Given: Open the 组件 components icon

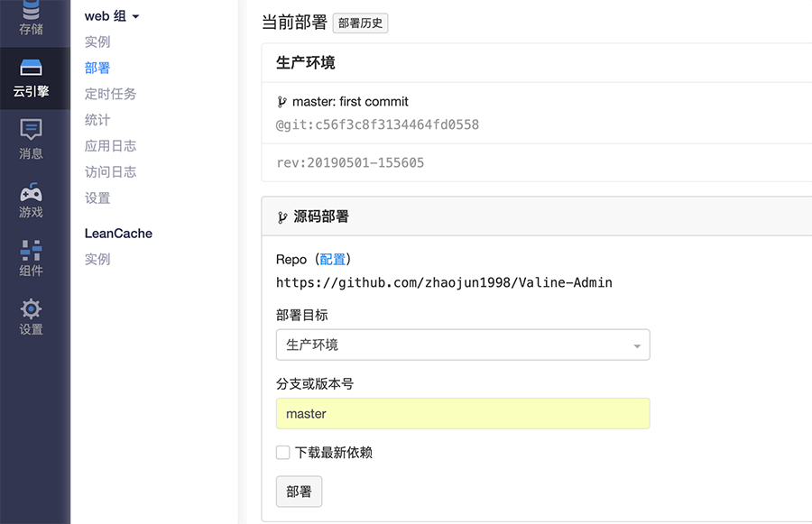Looking at the screenshot, I should click(31, 251).
